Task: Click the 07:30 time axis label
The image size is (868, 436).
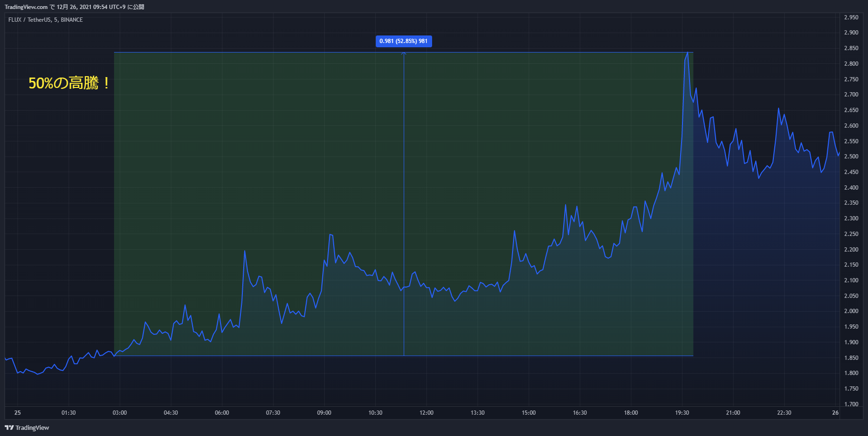Action: pyautogui.click(x=273, y=413)
